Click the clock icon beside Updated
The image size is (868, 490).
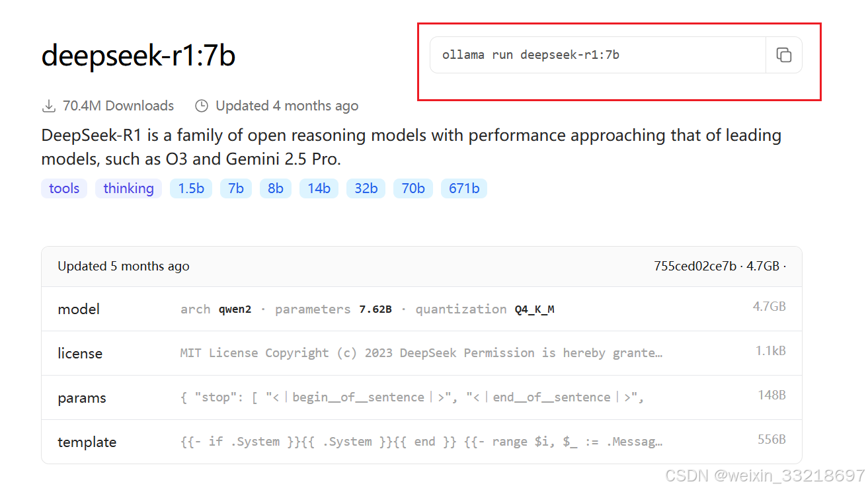coord(202,106)
